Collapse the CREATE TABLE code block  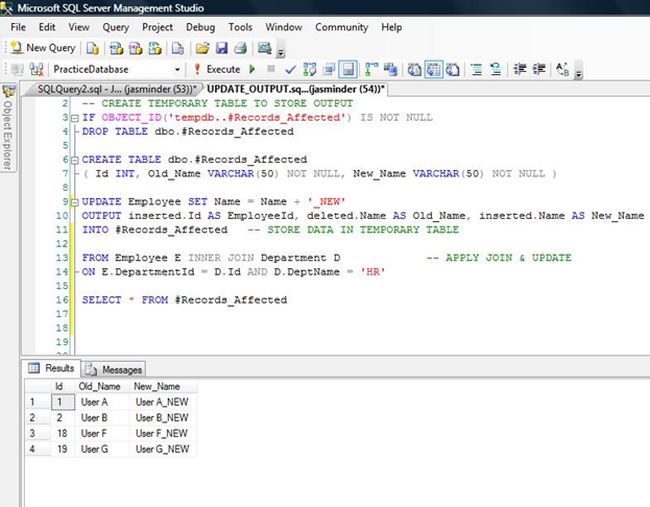74,160
